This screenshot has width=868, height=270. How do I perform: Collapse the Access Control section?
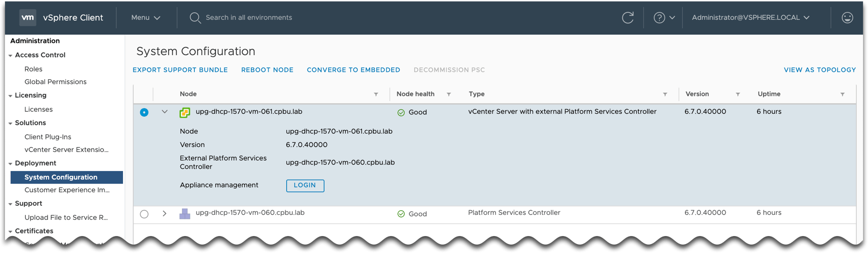click(10, 56)
